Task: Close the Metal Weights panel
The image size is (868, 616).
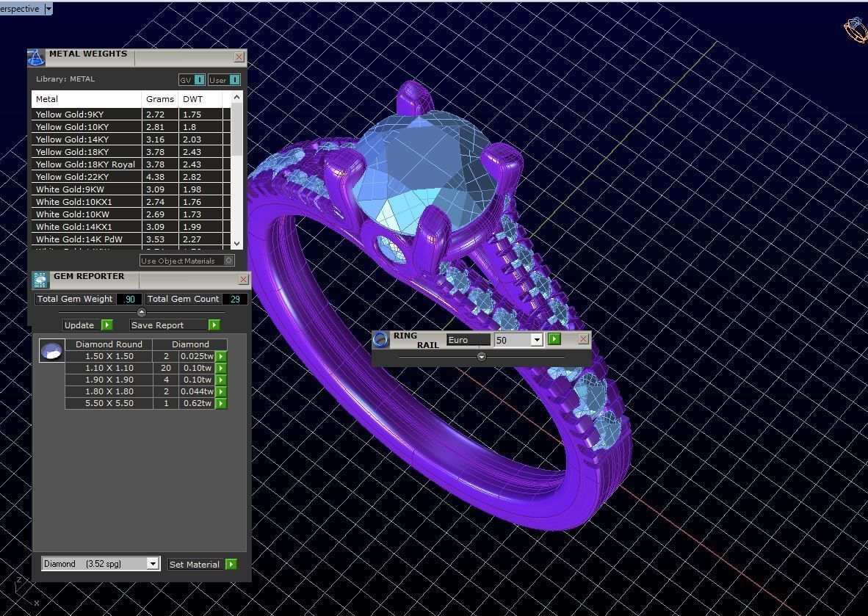Action: tap(239, 57)
